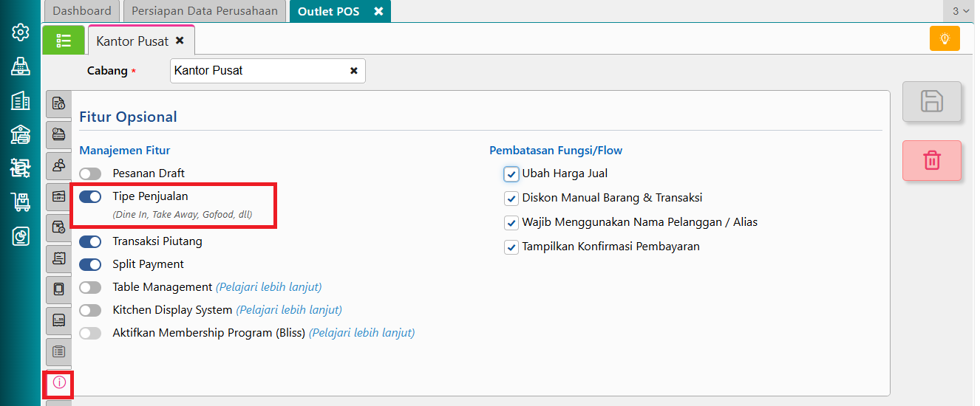
Task: Open the settings gear in left sidebar
Action: (21, 32)
